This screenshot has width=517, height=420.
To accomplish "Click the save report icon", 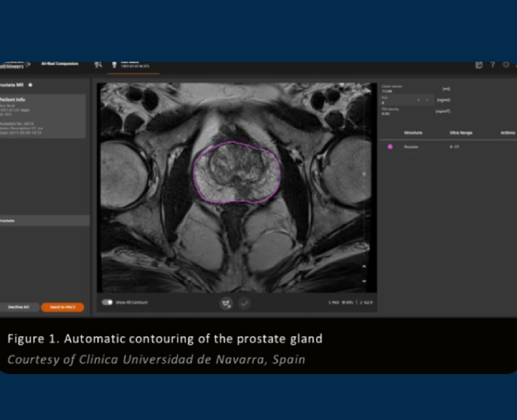I will tap(479, 65).
